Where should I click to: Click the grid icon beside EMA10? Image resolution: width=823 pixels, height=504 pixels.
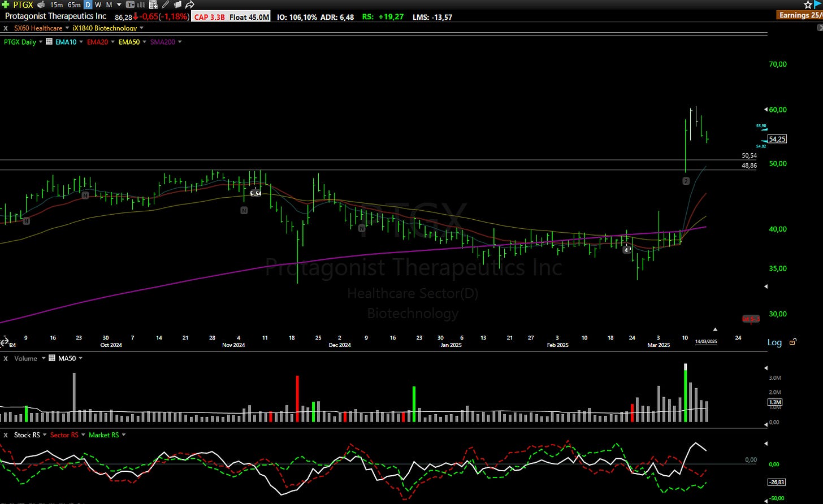[50, 42]
